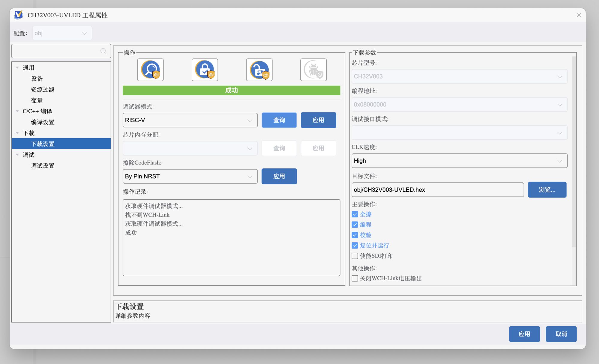Toggle the 复位并运行 checkbox
599x364 pixels.
pos(355,246)
